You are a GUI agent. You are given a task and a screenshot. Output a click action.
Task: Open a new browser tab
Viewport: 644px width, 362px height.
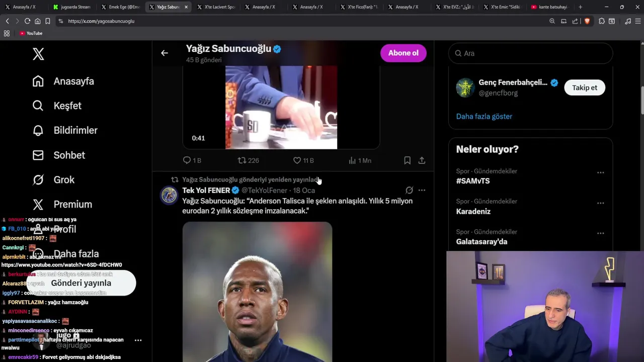(x=580, y=7)
